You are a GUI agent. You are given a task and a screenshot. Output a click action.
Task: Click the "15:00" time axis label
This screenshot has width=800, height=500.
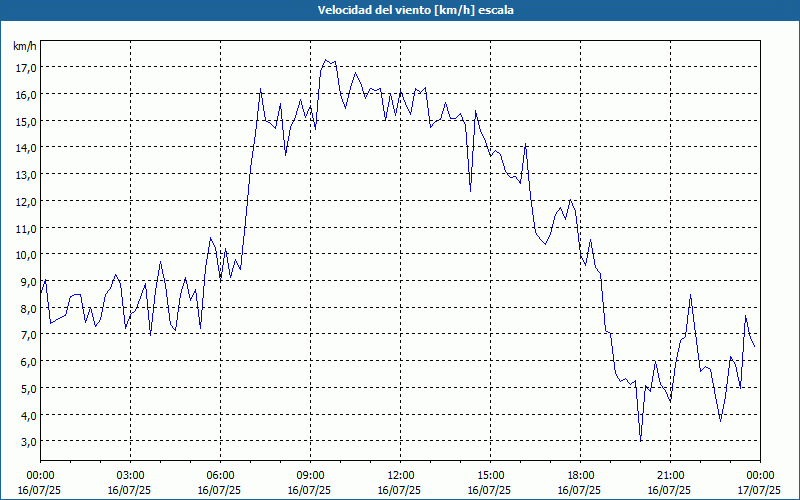click(x=490, y=475)
